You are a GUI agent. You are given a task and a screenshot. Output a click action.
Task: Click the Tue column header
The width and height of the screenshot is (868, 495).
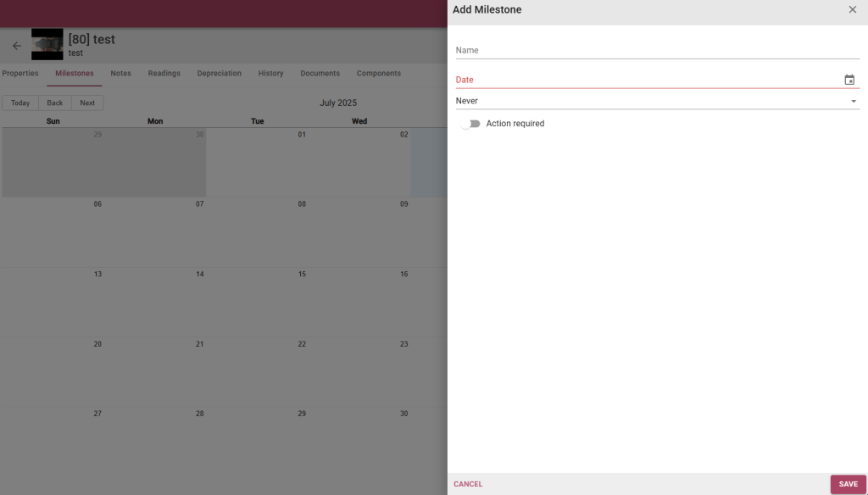pos(258,121)
